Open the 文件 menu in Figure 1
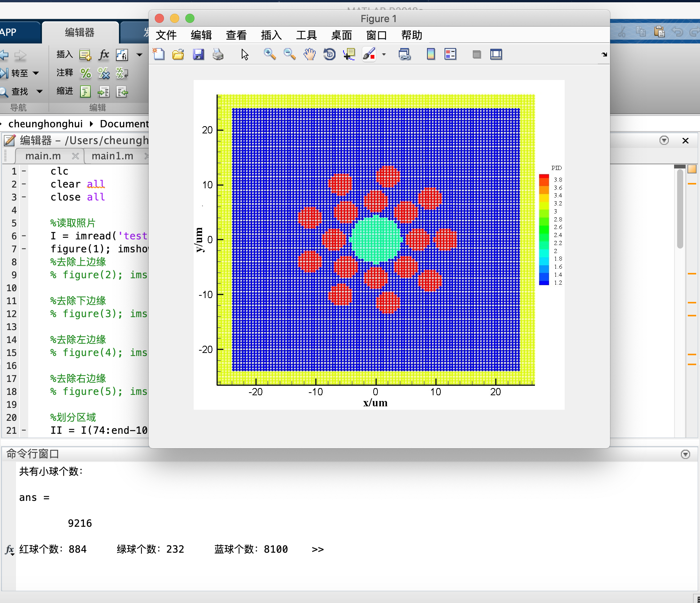 (166, 35)
